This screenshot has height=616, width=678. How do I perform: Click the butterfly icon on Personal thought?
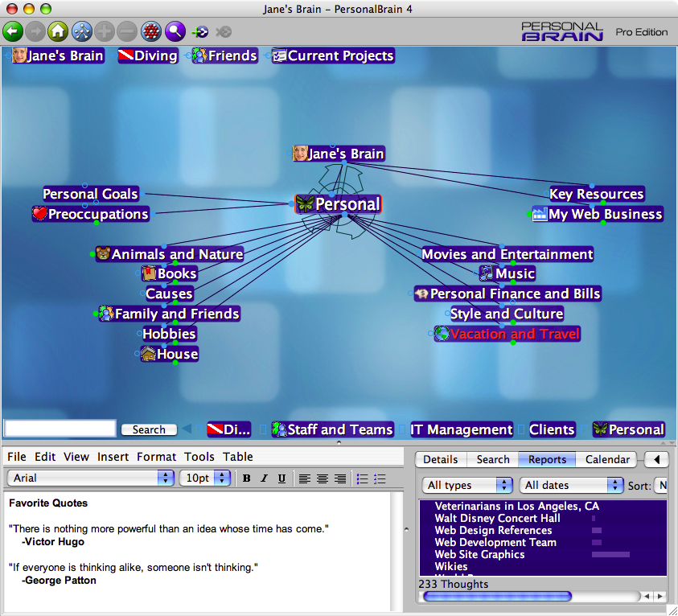pyautogui.click(x=305, y=204)
